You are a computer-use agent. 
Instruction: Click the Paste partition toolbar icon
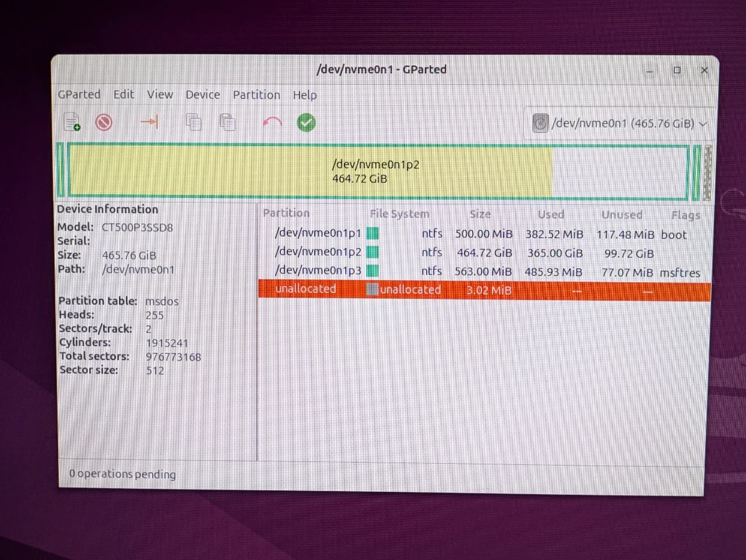[x=227, y=122]
